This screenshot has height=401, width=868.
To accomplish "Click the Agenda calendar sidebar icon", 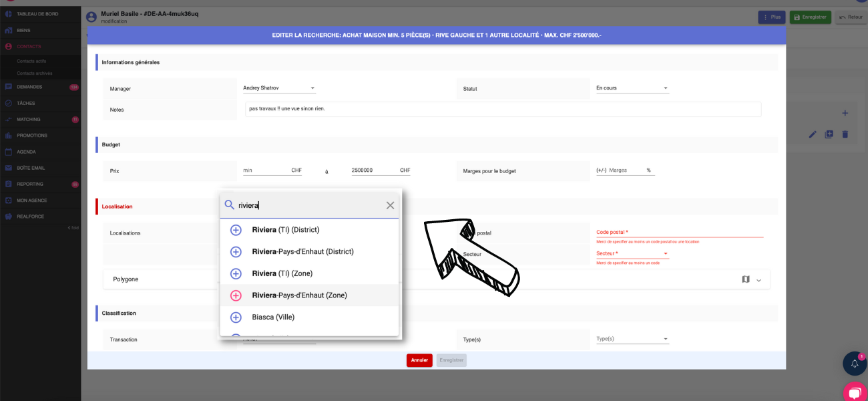I will 9,152.
